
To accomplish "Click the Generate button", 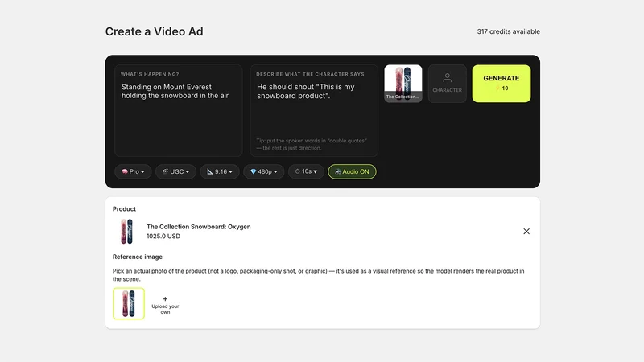I will (501, 84).
